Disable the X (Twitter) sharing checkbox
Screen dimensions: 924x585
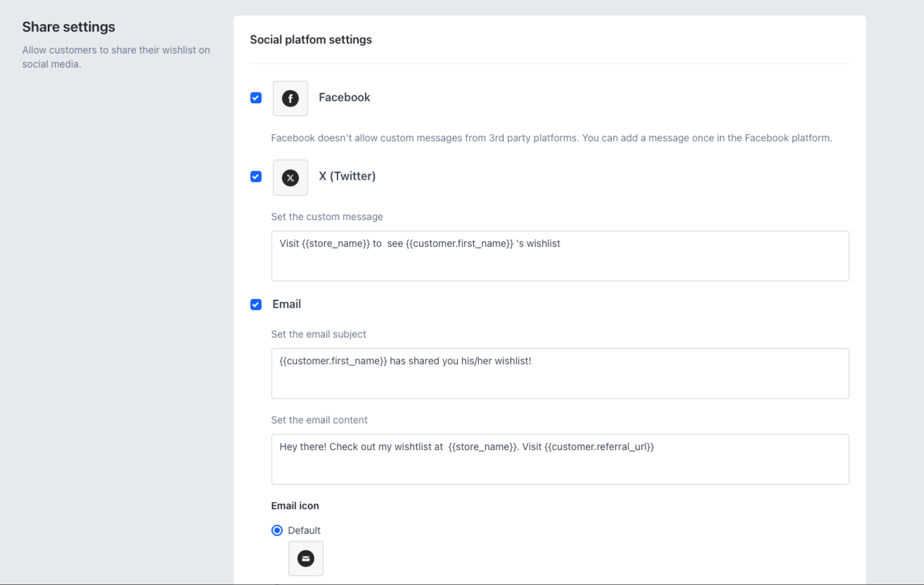[256, 177]
